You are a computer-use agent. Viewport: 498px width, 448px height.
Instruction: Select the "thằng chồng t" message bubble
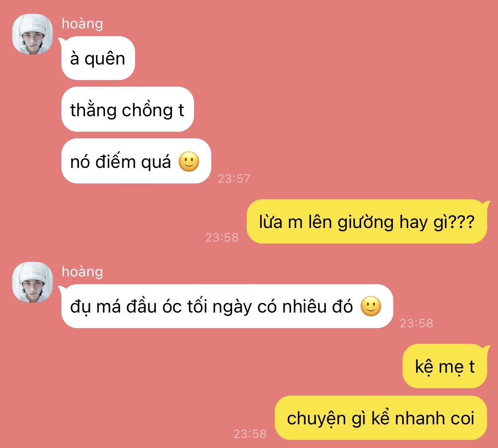pos(127,109)
